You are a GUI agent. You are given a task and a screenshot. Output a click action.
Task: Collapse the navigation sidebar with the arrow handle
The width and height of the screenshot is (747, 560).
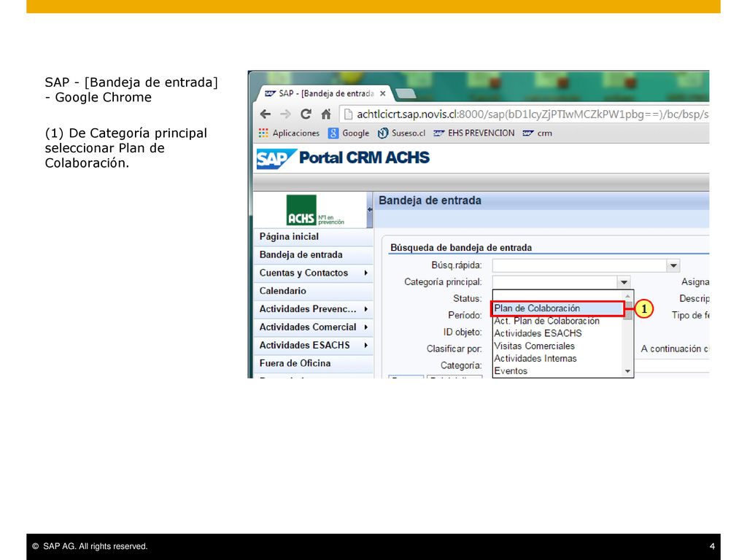(370, 209)
